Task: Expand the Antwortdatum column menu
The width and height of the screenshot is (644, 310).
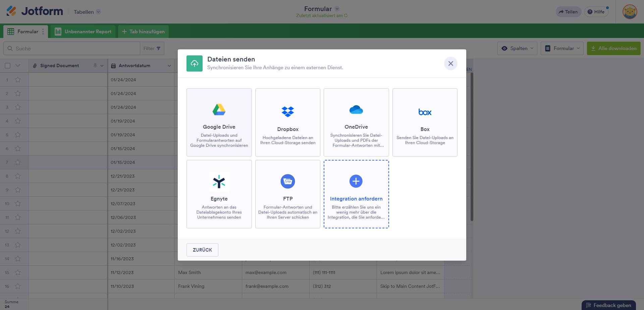Action: point(169,66)
